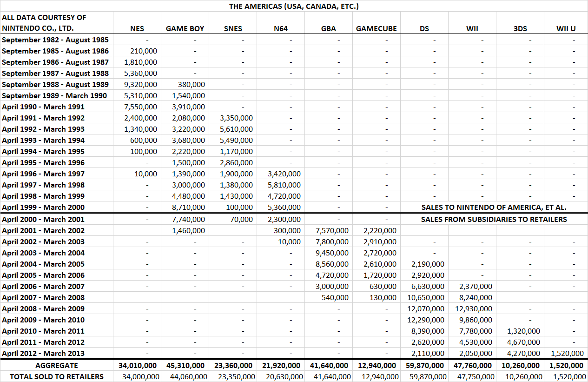This screenshot has height=382, width=588.
Task: Select the GAME BOY column header
Action: (185, 28)
